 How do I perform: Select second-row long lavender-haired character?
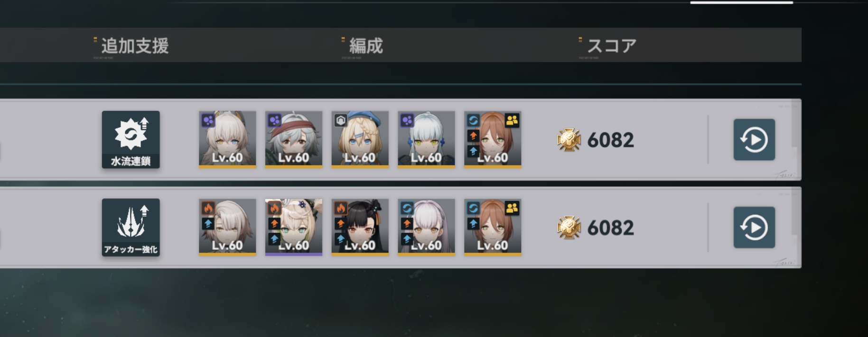click(x=427, y=228)
